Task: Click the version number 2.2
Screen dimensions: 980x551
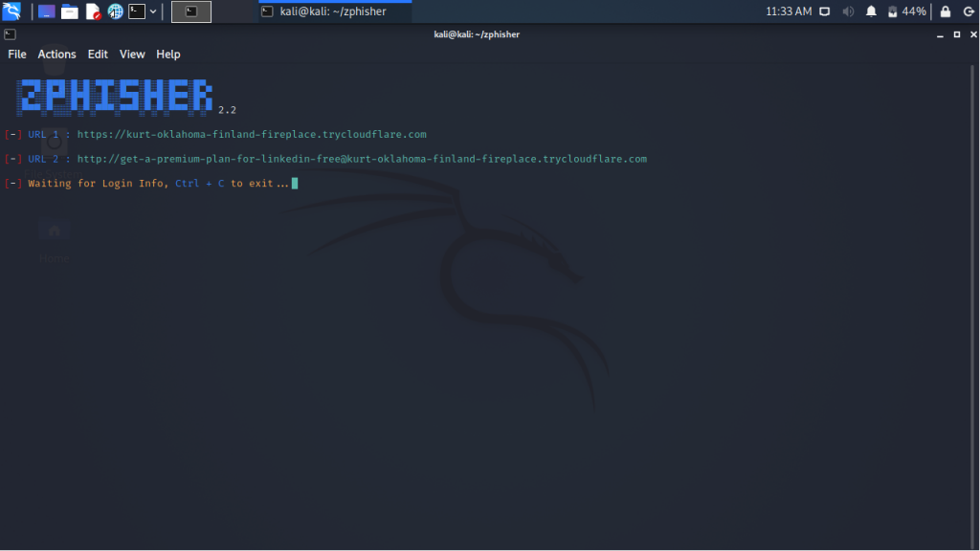Action: point(227,110)
